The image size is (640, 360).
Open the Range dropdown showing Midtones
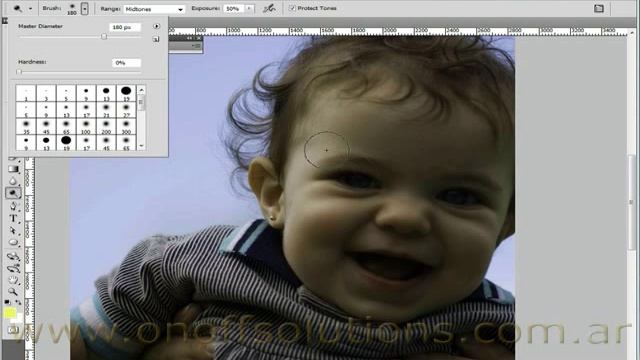point(154,9)
